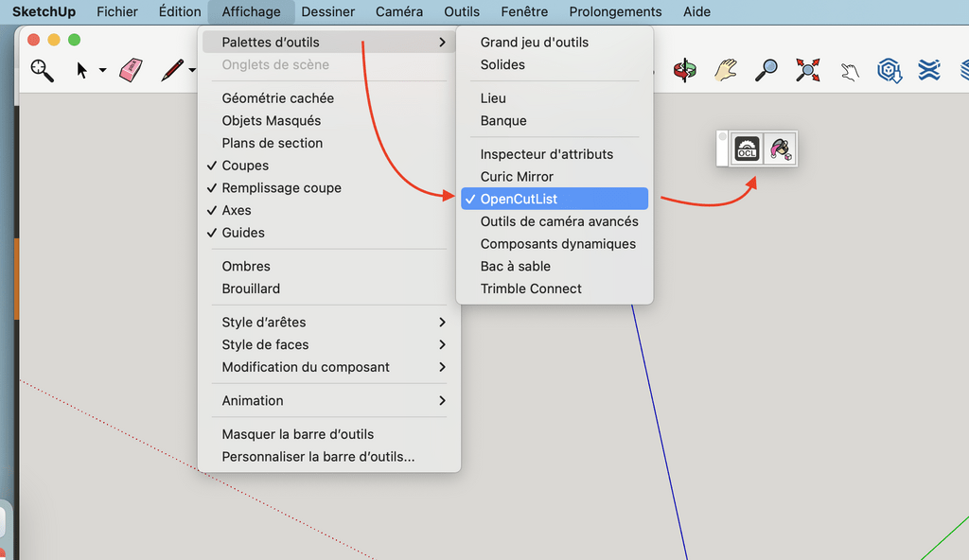Open the Extension Warehouse icon
Screen dimensions: 969x560
(929, 70)
